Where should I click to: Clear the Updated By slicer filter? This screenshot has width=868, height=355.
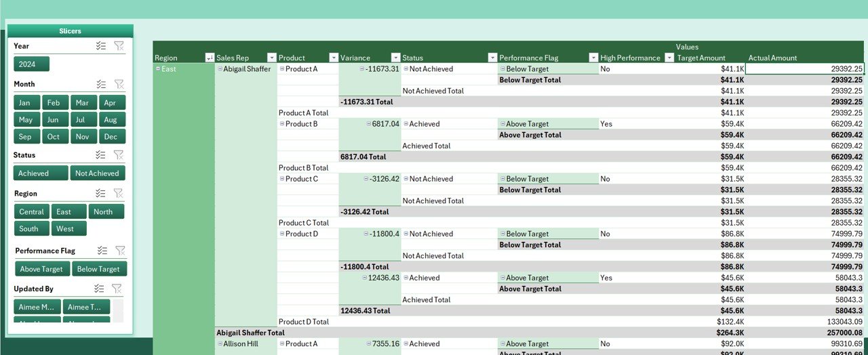[x=117, y=289]
